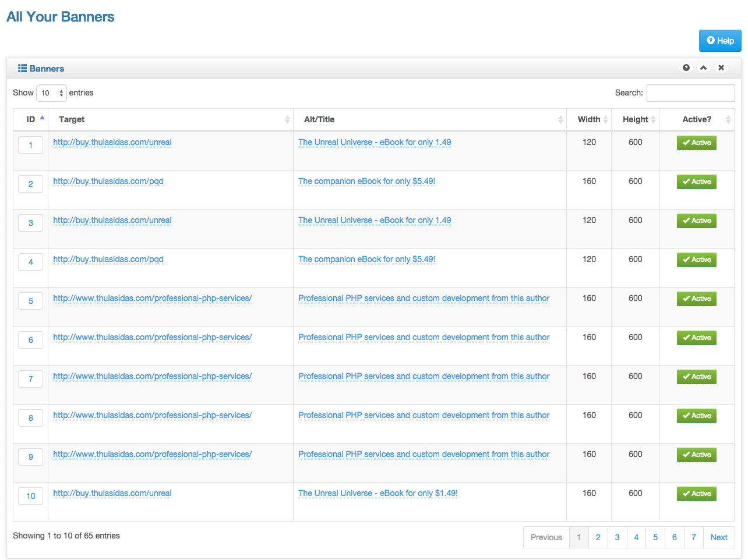Toggle Active status for banner 7

[x=697, y=377]
